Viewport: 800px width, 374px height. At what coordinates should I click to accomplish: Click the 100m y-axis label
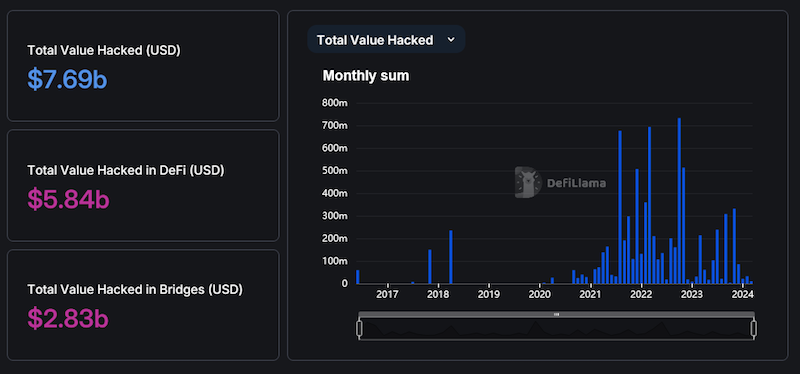pos(335,261)
